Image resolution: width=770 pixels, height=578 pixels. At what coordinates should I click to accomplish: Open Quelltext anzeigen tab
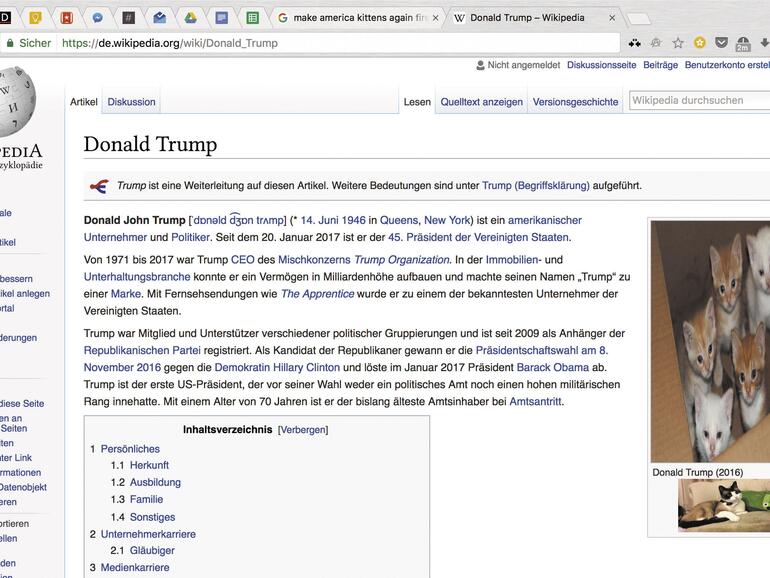481,102
